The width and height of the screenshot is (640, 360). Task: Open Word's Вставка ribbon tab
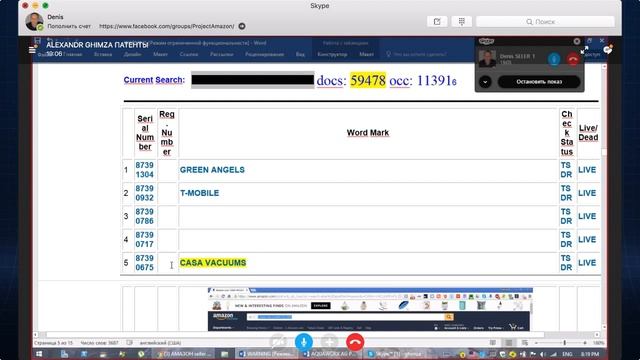pos(103,54)
